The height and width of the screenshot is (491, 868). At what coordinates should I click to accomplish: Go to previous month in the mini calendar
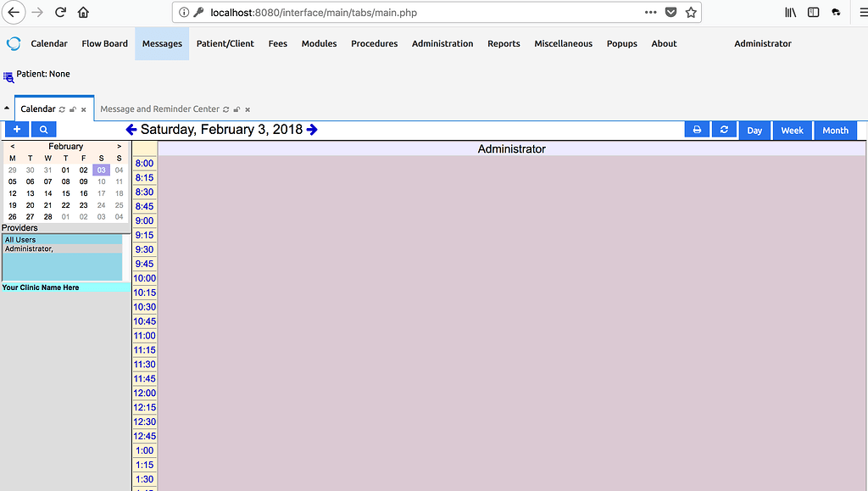pos(12,146)
